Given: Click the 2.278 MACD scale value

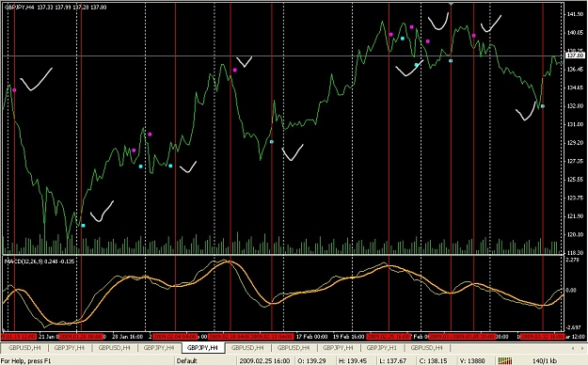Looking at the screenshot, I should pyautogui.click(x=573, y=260).
